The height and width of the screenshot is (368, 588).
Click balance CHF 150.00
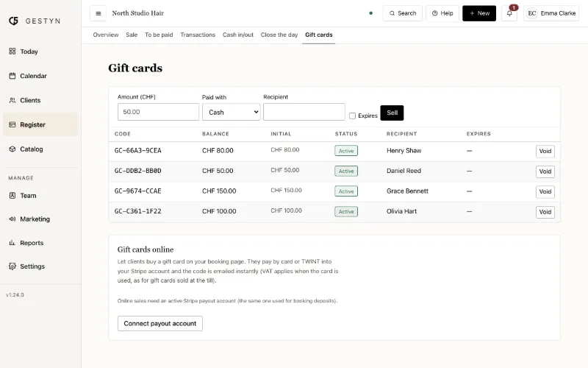pyautogui.click(x=219, y=191)
